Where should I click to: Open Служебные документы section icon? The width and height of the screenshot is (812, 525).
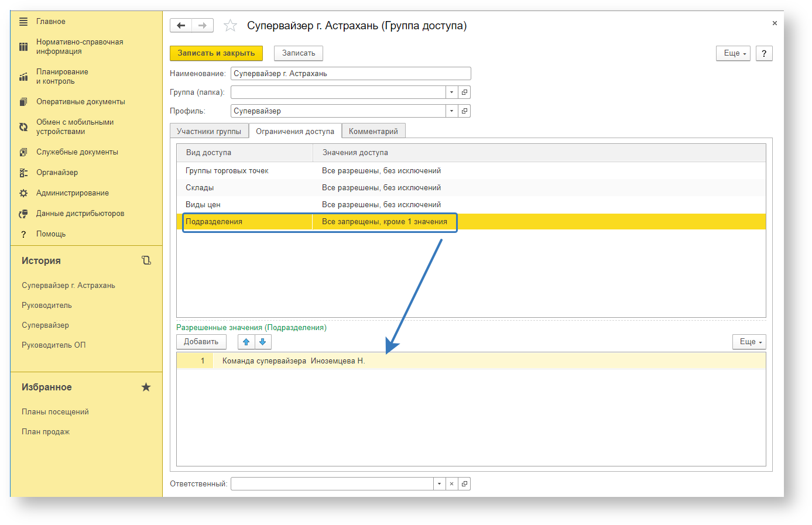click(x=23, y=152)
